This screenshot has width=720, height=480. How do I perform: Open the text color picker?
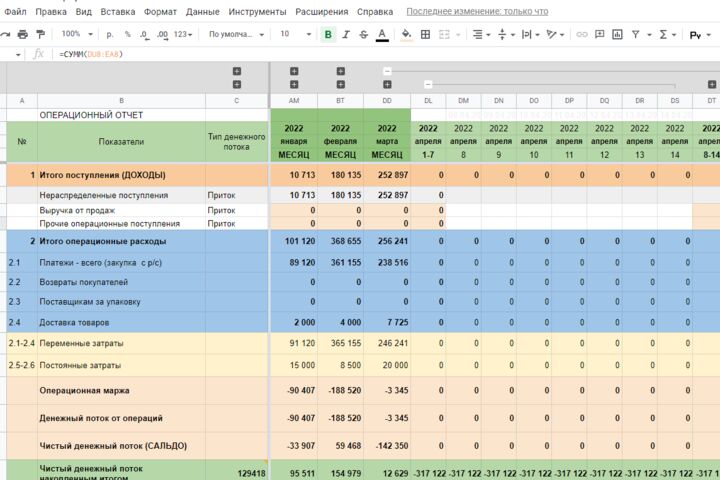tap(382, 34)
